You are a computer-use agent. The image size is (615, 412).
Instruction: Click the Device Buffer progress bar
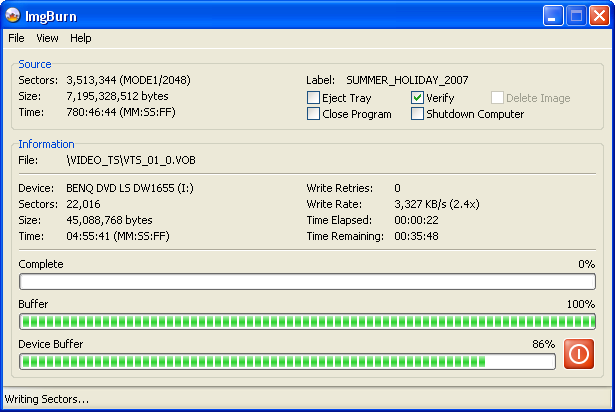287,362
